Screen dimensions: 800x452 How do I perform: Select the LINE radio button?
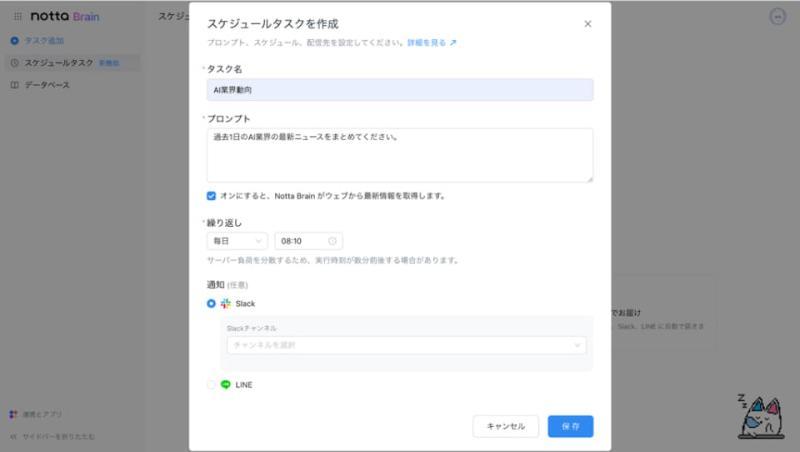211,385
